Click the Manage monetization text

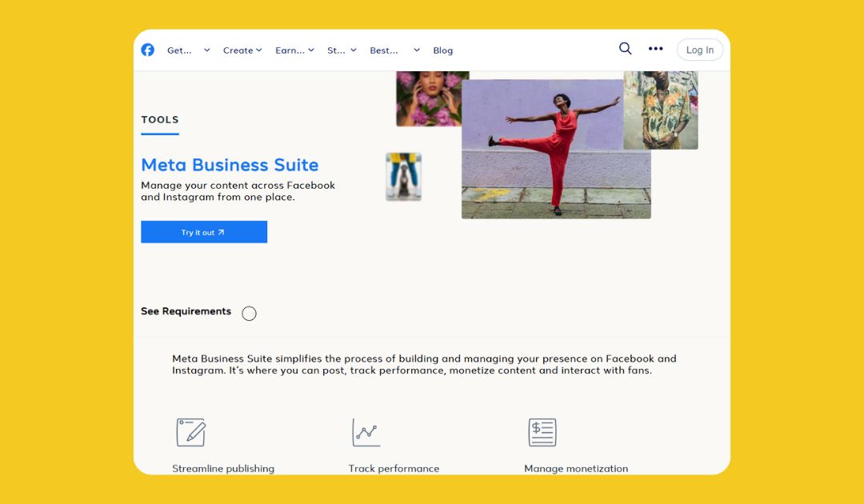coord(576,469)
